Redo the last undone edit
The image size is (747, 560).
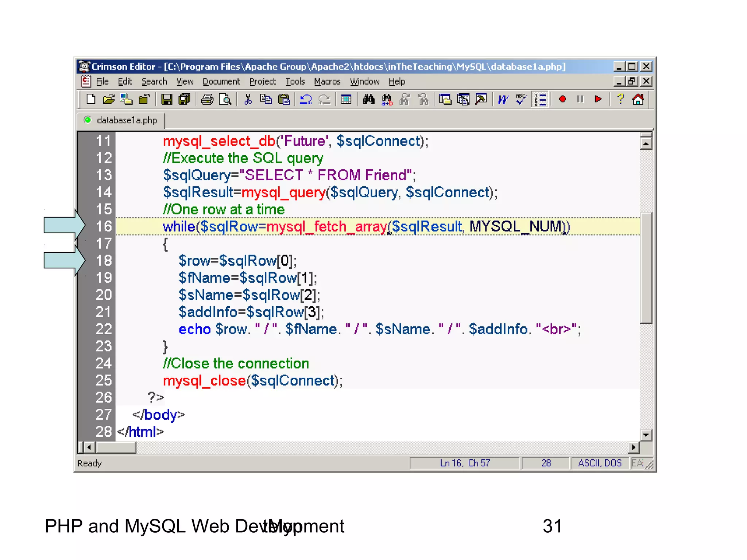(x=324, y=99)
